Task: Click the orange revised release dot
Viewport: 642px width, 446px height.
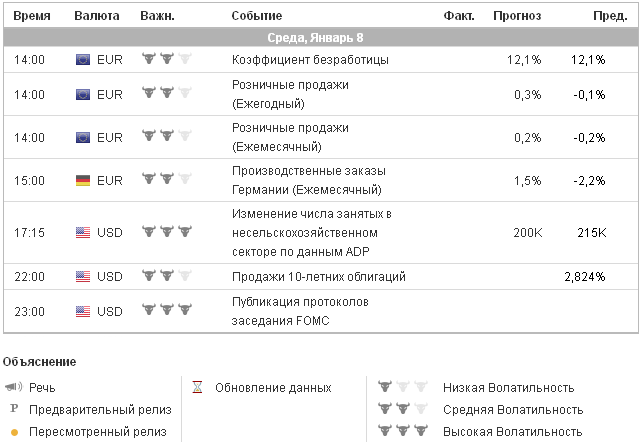Action: pyautogui.click(x=14, y=432)
